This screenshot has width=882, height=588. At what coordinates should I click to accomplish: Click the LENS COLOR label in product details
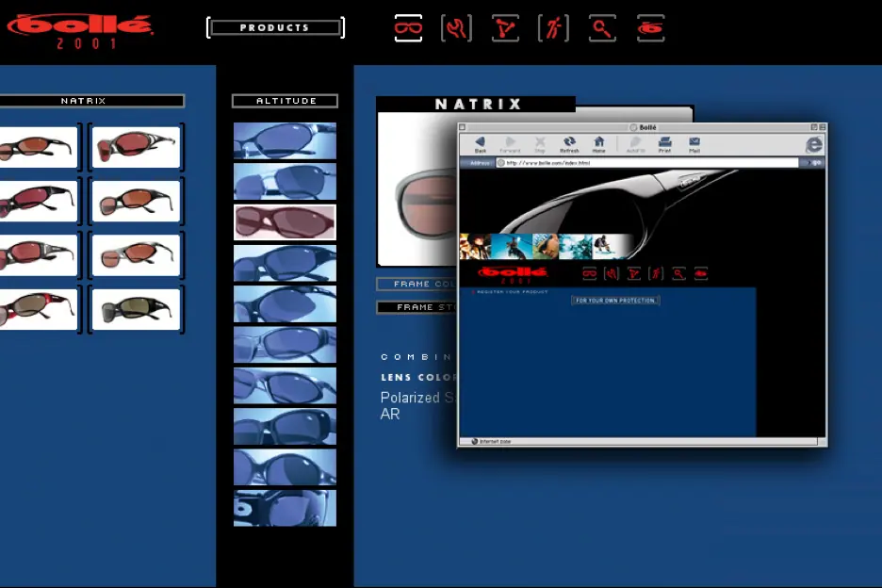click(x=419, y=378)
